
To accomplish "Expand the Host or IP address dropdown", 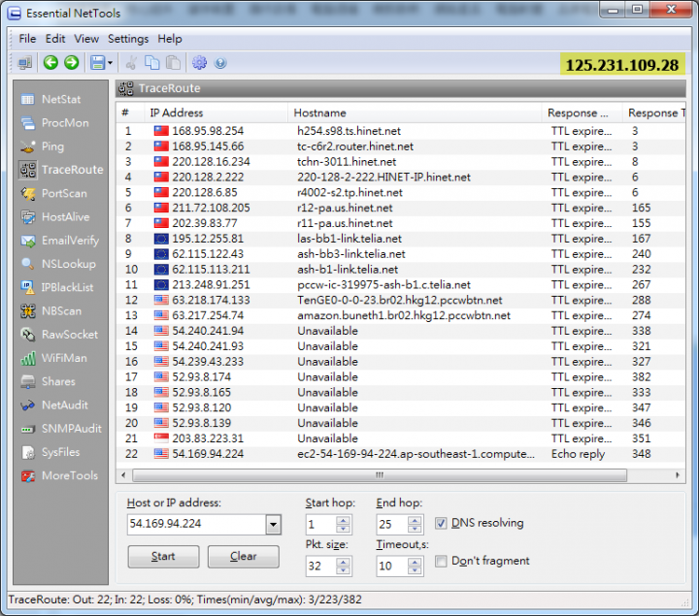I will [x=273, y=525].
